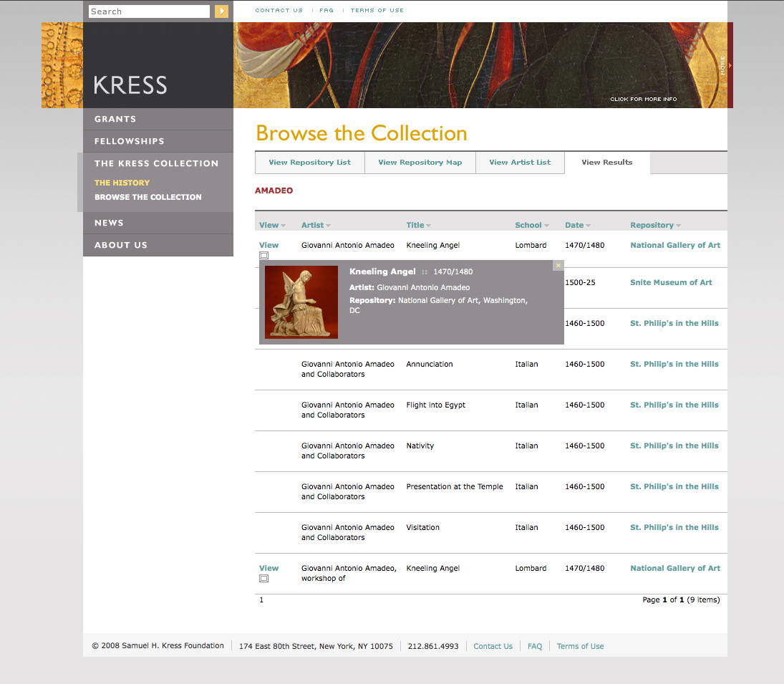Click the Presentation at the Temple title
This screenshot has width=784, height=684.
(x=455, y=486)
